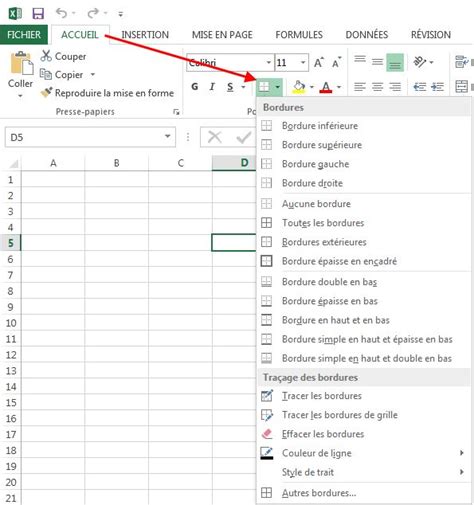
Task: Open the underline style dropdown arrow
Action: coord(244,87)
